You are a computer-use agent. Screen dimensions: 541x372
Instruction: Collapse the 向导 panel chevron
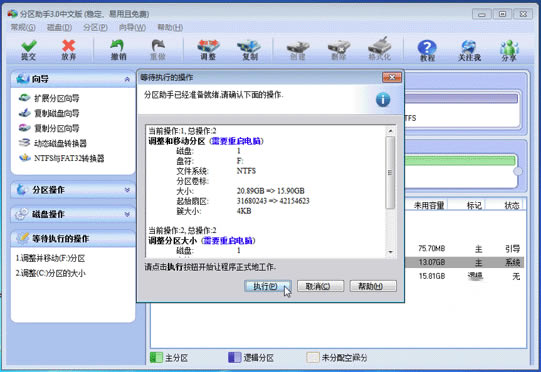(x=127, y=79)
